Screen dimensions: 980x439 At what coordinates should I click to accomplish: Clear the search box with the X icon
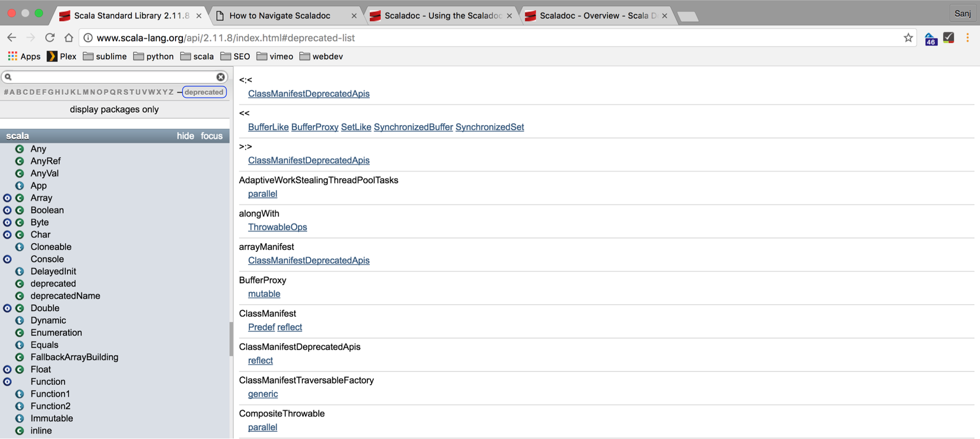pos(220,77)
